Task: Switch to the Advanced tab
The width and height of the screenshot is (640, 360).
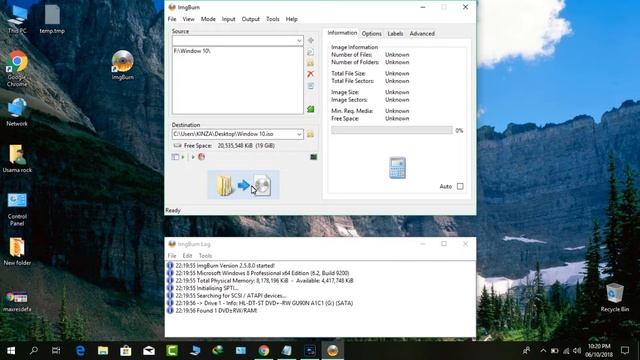Action: (x=422, y=33)
